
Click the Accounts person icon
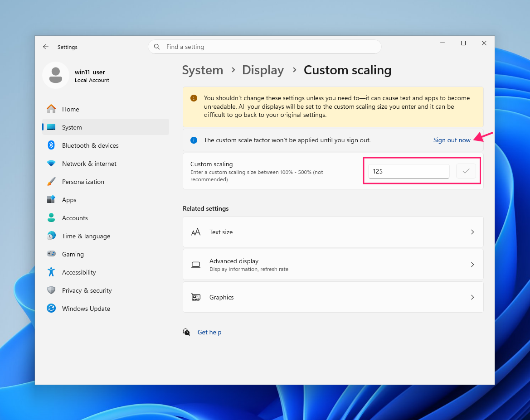[51, 218]
